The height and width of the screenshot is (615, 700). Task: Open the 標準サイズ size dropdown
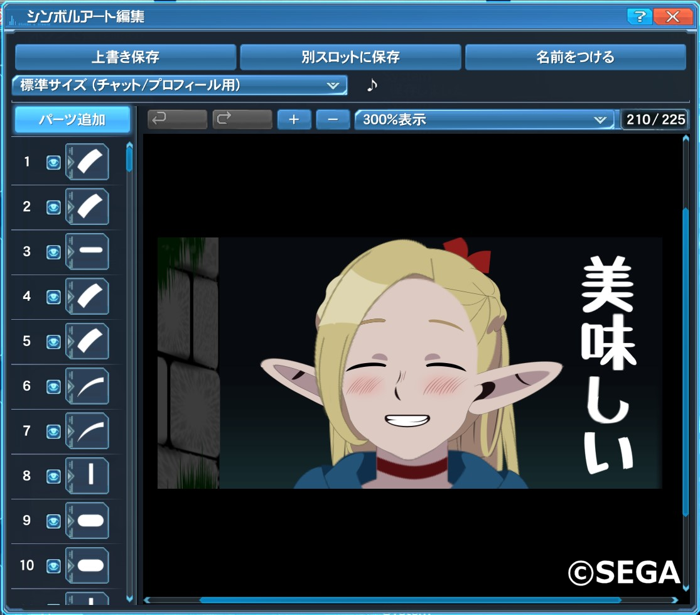180,85
